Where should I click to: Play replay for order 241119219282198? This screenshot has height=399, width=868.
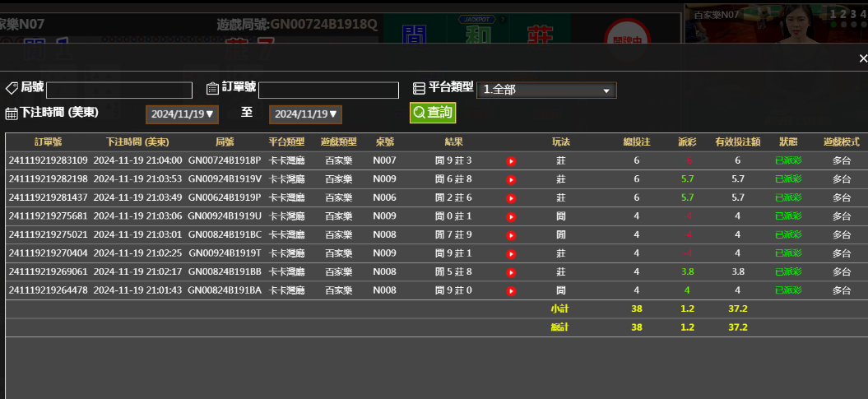[511, 180]
